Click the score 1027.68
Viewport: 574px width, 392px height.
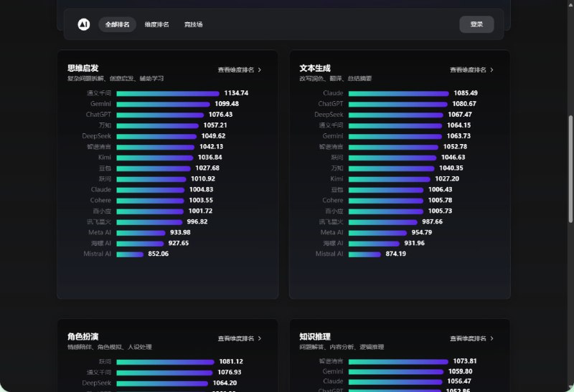point(207,168)
